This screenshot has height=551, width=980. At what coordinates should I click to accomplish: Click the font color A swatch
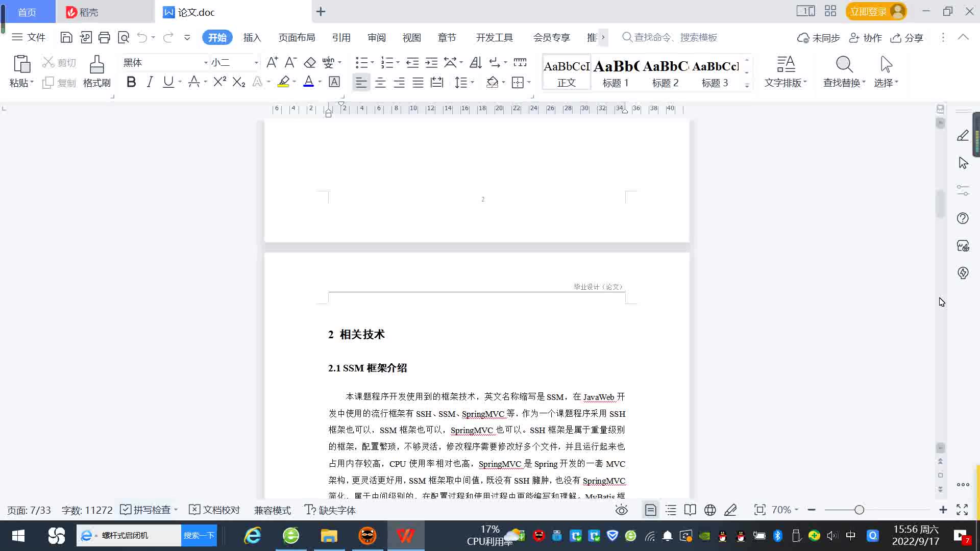point(308,82)
